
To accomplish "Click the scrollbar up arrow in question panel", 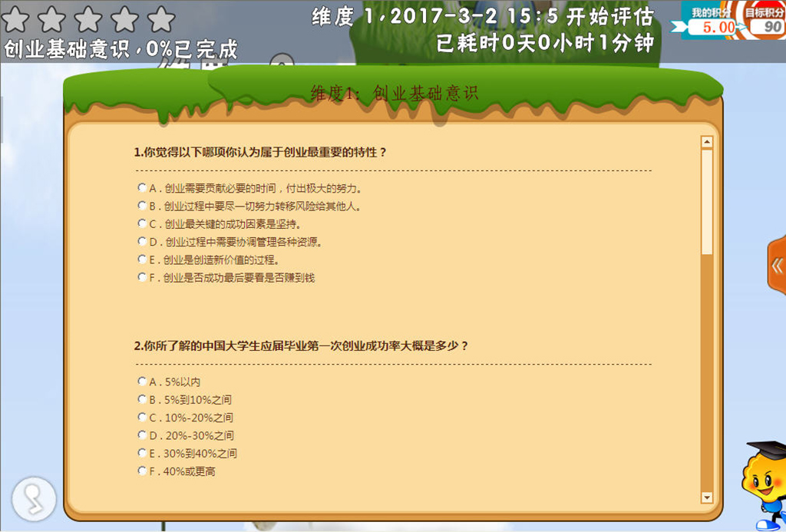I will (x=707, y=142).
